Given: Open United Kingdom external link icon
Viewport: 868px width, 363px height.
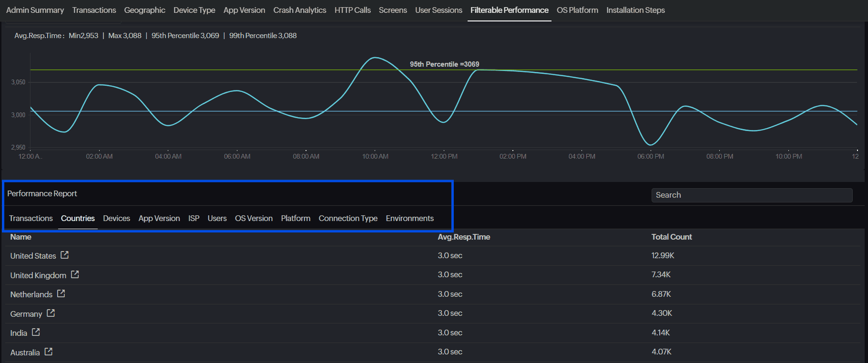Looking at the screenshot, I should [75, 275].
